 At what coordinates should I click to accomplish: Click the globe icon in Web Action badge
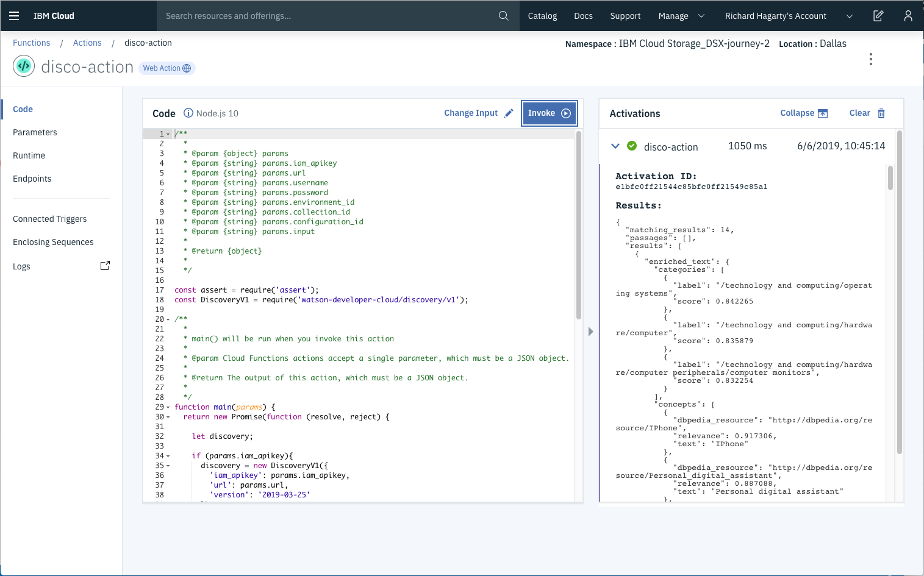click(x=187, y=68)
